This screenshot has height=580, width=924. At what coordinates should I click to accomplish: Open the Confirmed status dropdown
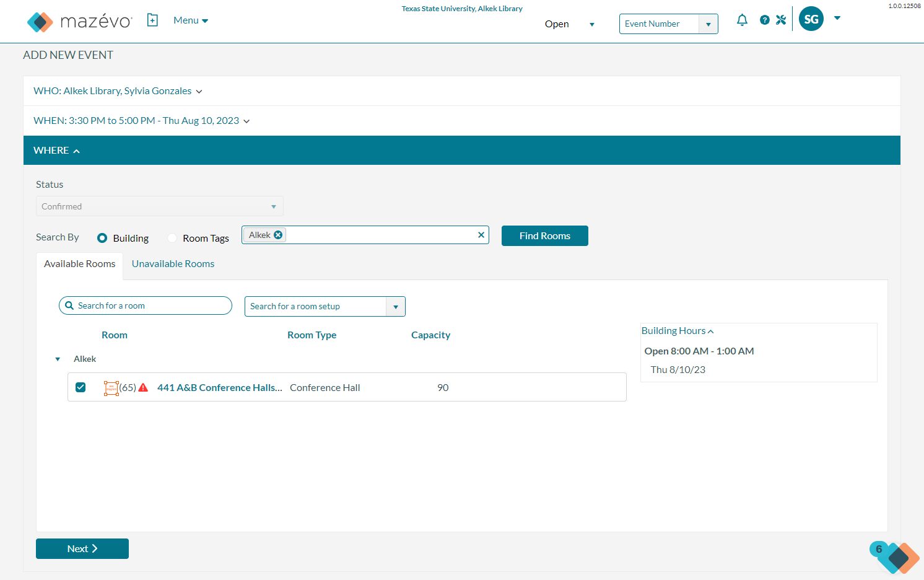(x=160, y=206)
